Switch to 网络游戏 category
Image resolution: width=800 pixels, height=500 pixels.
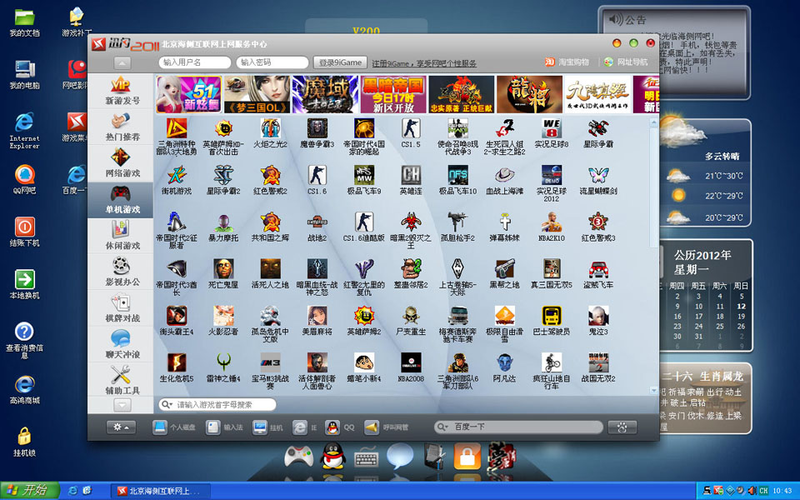121,163
